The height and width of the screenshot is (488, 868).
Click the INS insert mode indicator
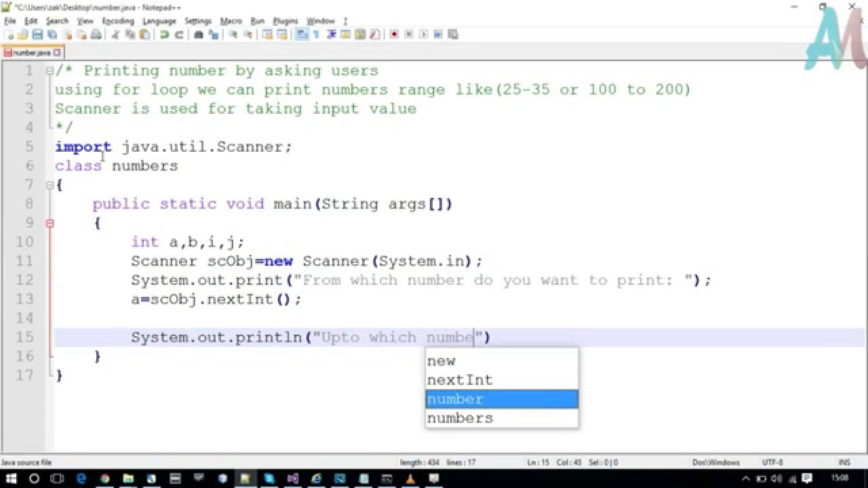[x=844, y=462]
